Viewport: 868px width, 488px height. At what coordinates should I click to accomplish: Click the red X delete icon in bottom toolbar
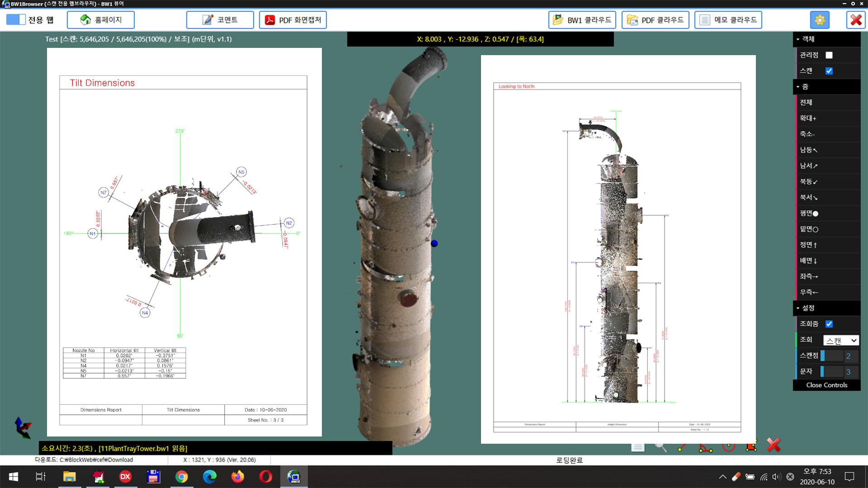click(x=774, y=445)
